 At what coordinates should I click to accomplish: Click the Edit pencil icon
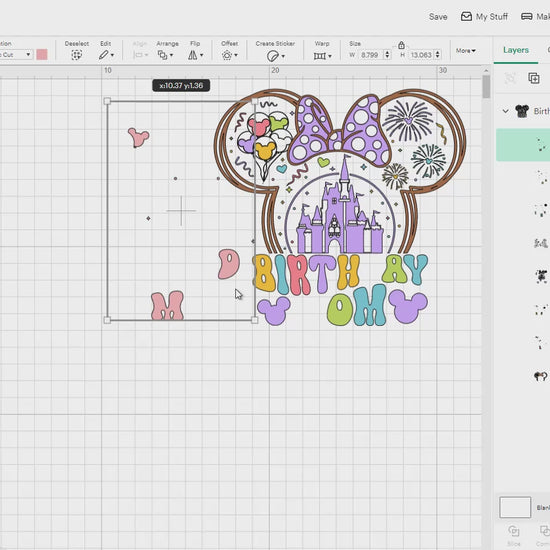103,55
